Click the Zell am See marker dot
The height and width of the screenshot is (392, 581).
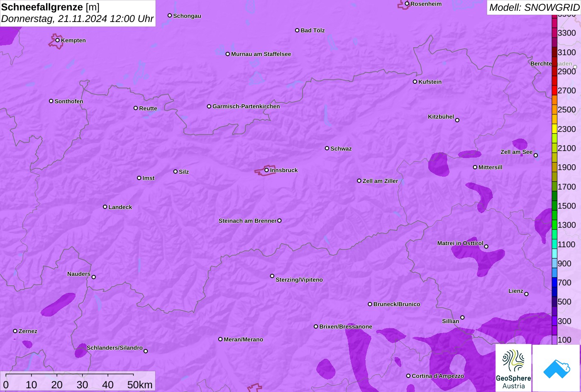click(x=536, y=156)
